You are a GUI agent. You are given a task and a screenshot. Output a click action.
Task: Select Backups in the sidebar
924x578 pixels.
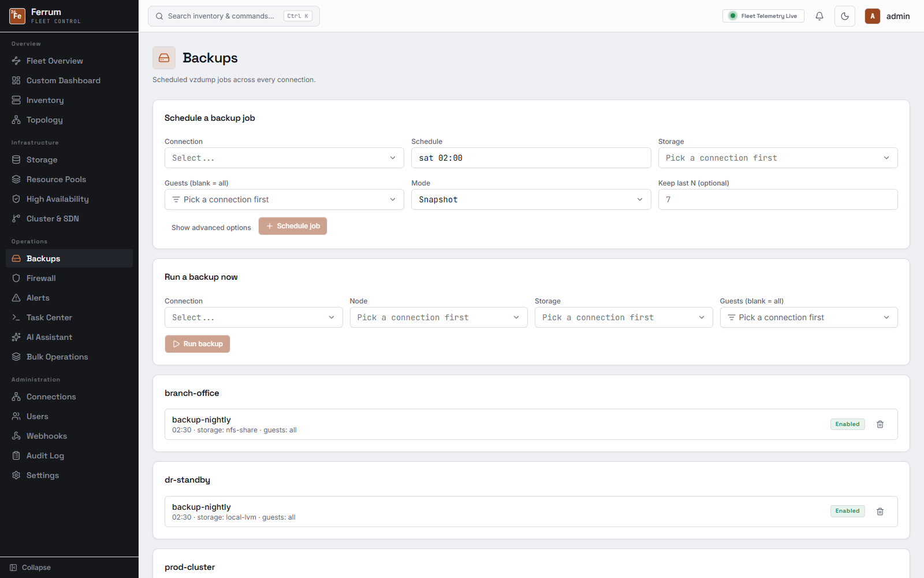tap(69, 258)
